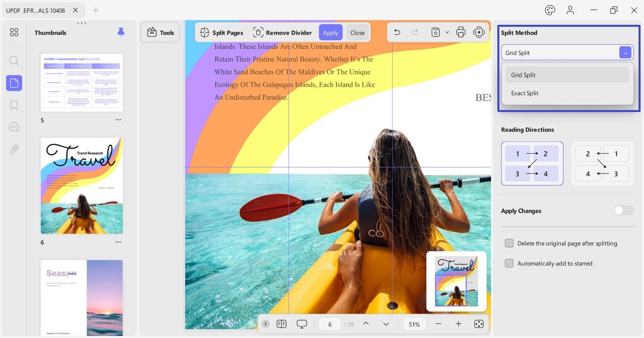Choose Exact Split from the dropdown list
The image size is (644, 338).
[567, 93]
